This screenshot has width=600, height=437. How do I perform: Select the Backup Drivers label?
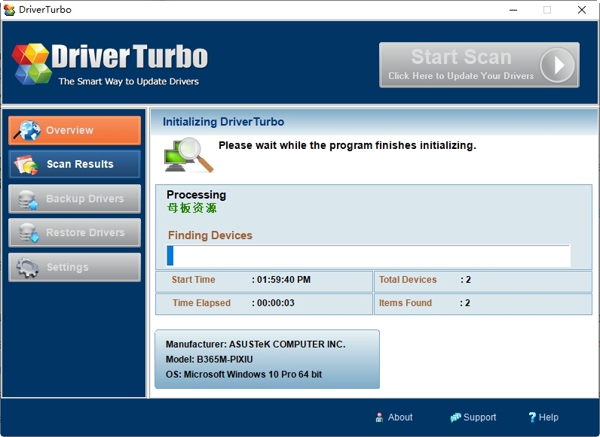(85, 199)
